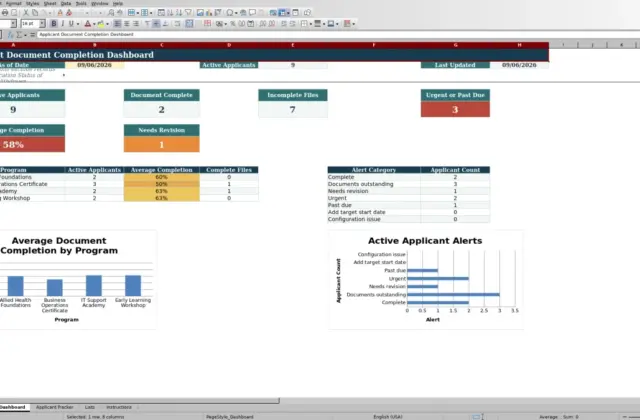Open the Tools menu
This screenshot has height=420, width=640.
tap(81, 3)
